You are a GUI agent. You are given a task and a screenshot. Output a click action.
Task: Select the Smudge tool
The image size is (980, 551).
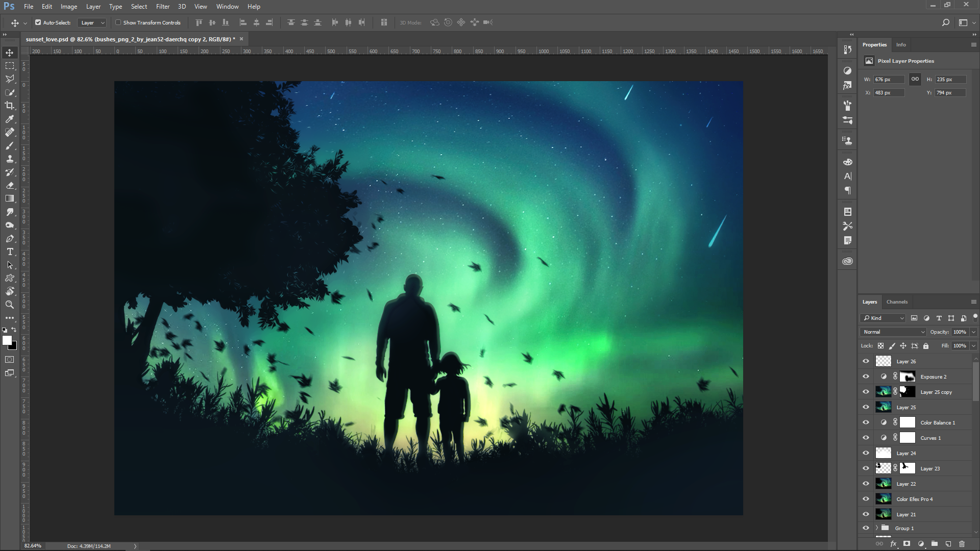pos(10,212)
